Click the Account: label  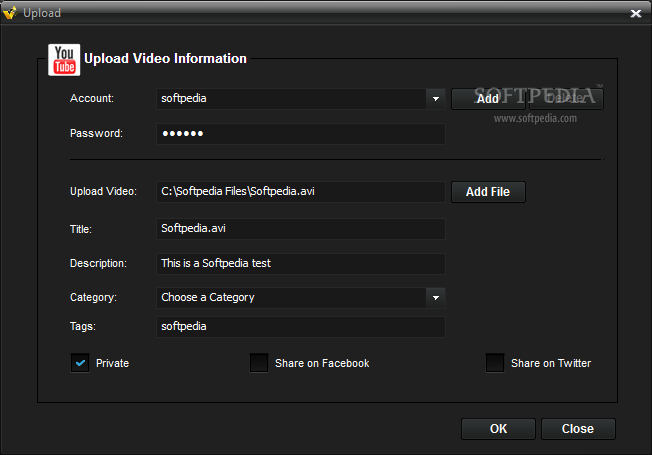92,99
